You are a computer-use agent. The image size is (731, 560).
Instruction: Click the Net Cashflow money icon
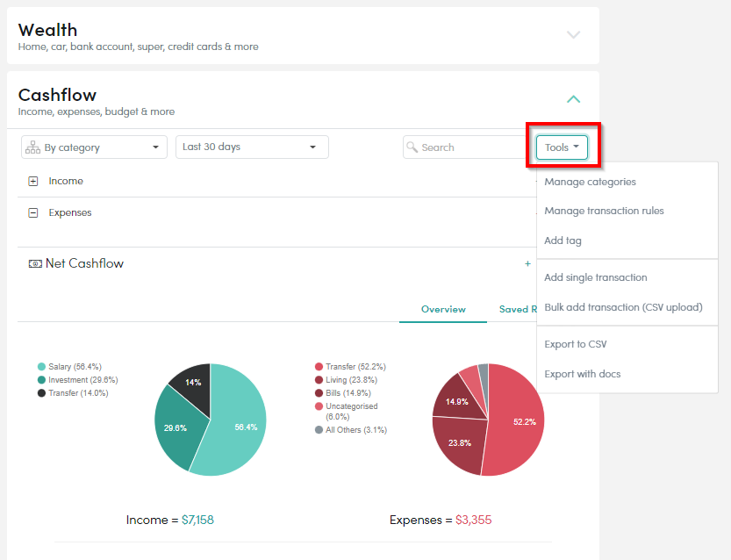35,263
